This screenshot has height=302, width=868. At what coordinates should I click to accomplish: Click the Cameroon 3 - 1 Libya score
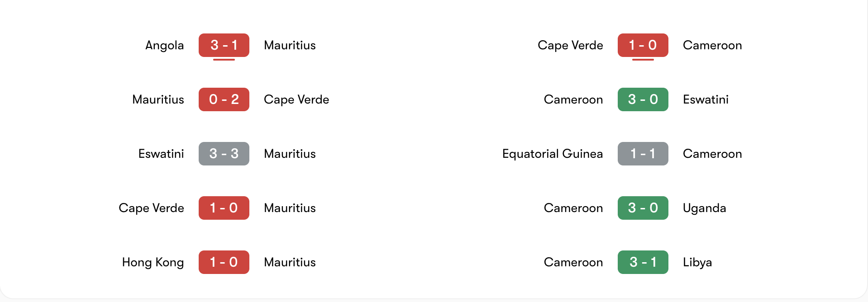643,262
